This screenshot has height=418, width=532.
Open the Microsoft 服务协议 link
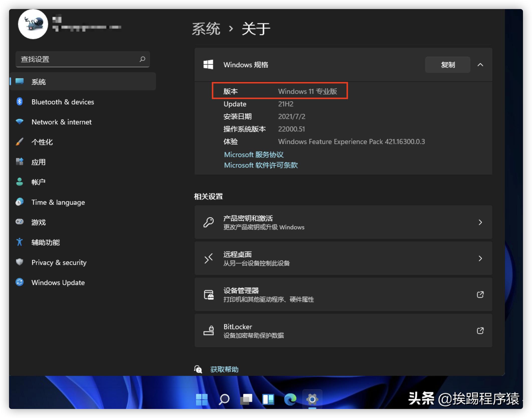tap(253, 155)
